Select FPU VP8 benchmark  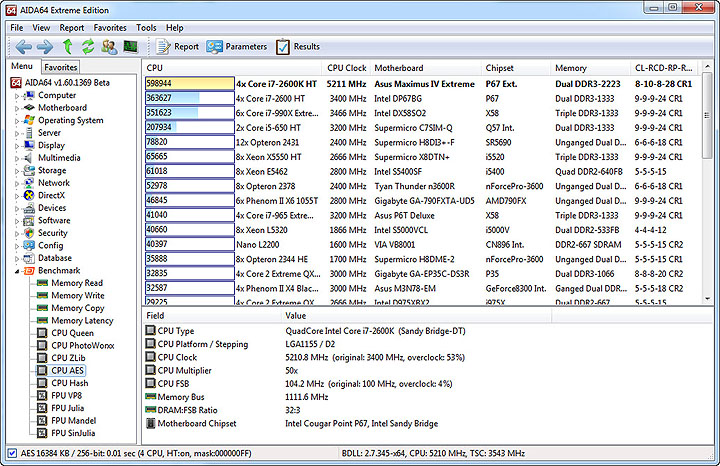click(x=67, y=395)
